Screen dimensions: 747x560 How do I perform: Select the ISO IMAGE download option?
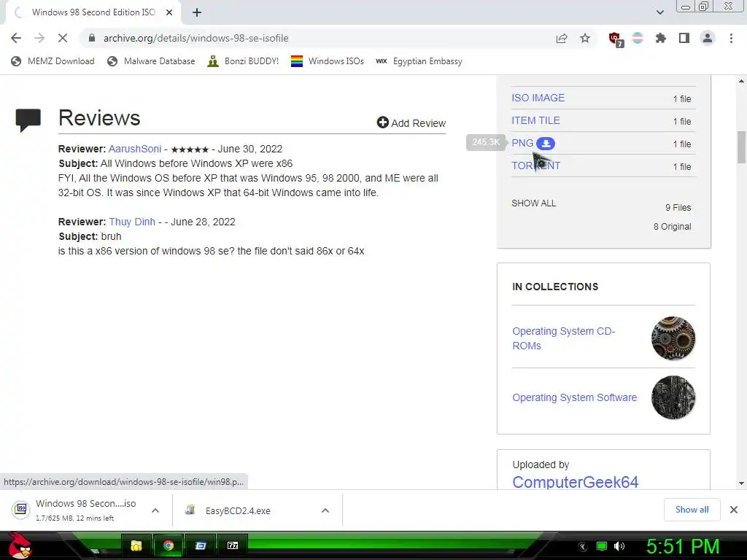tap(538, 98)
